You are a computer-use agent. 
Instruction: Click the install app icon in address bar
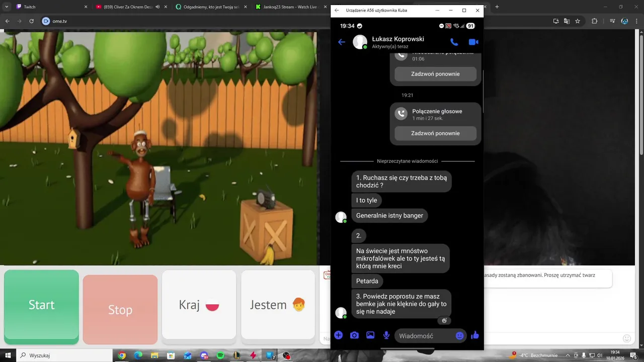(556, 21)
